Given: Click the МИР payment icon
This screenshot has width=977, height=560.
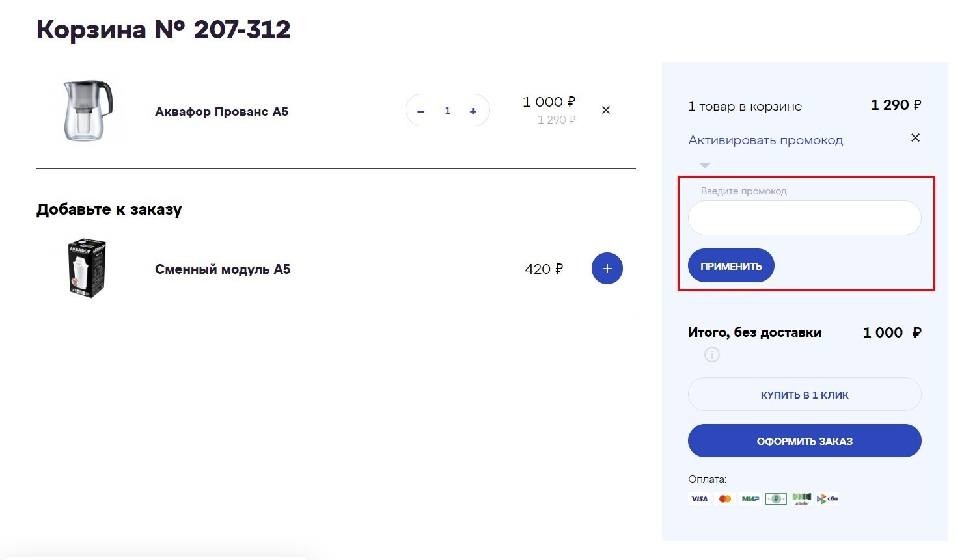Looking at the screenshot, I should pyautogui.click(x=750, y=499).
